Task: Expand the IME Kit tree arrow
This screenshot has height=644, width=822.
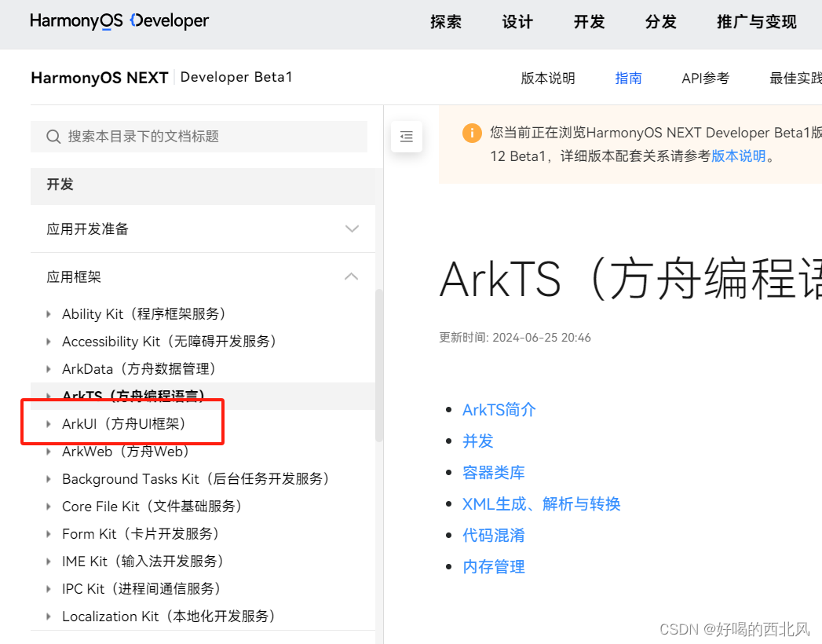Action: click(x=48, y=561)
